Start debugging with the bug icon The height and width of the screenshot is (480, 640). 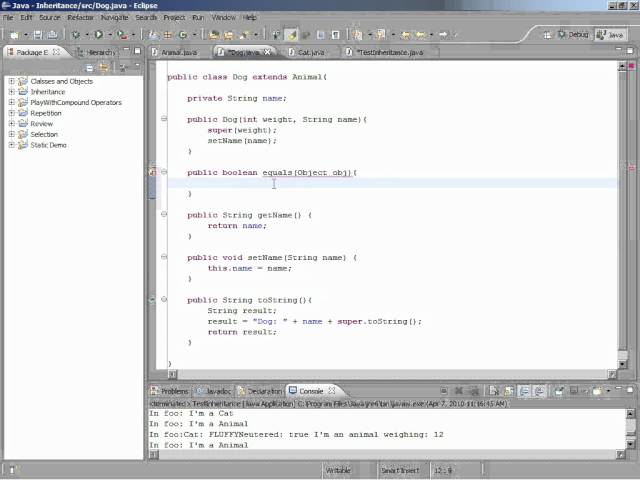tap(76, 35)
